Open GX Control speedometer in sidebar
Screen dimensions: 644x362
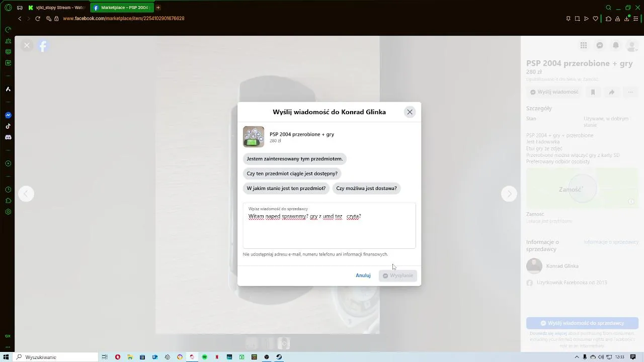[x=8, y=30]
